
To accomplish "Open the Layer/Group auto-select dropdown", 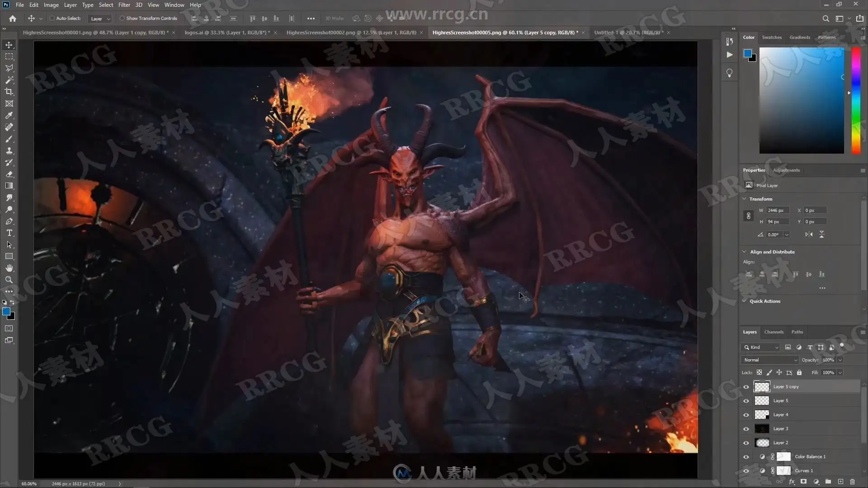I will [100, 19].
